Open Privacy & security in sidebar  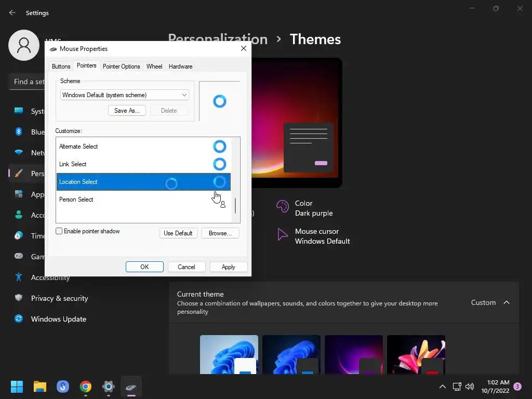tap(51, 298)
